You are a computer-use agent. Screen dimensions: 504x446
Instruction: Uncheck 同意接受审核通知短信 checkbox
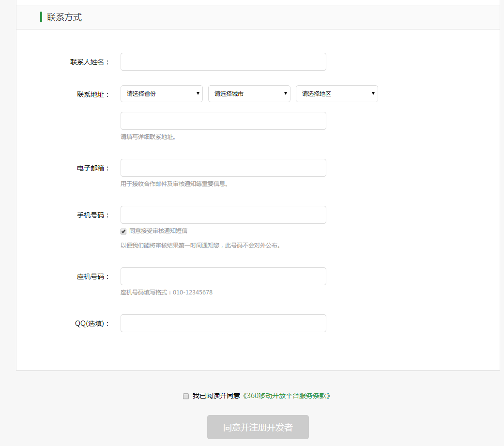(123, 231)
